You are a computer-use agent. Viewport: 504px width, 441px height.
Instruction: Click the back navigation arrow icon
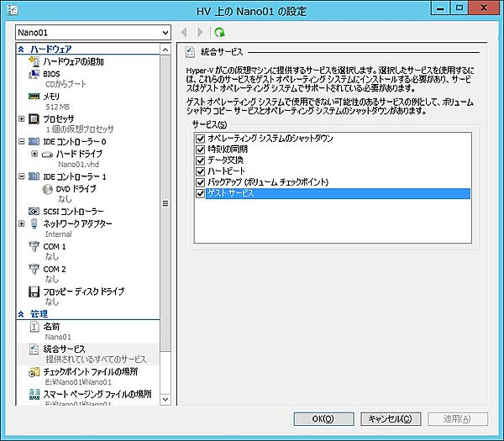[184, 32]
